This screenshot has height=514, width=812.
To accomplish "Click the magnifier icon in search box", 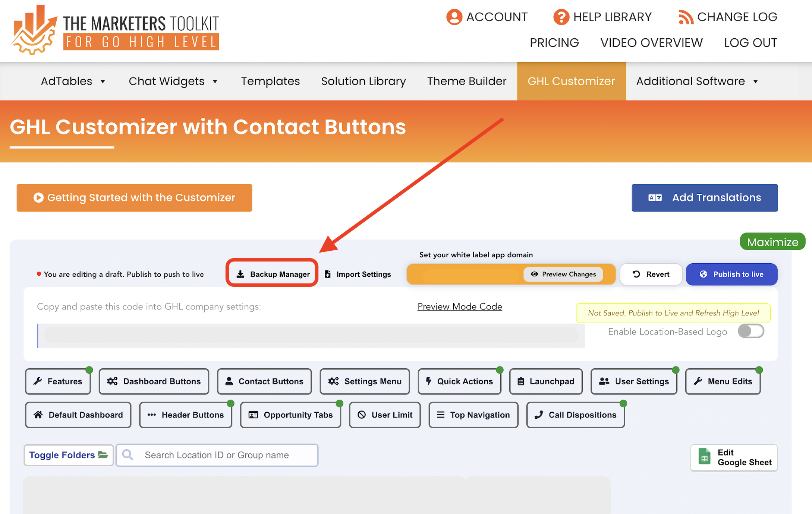I will [x=128, y=455].
